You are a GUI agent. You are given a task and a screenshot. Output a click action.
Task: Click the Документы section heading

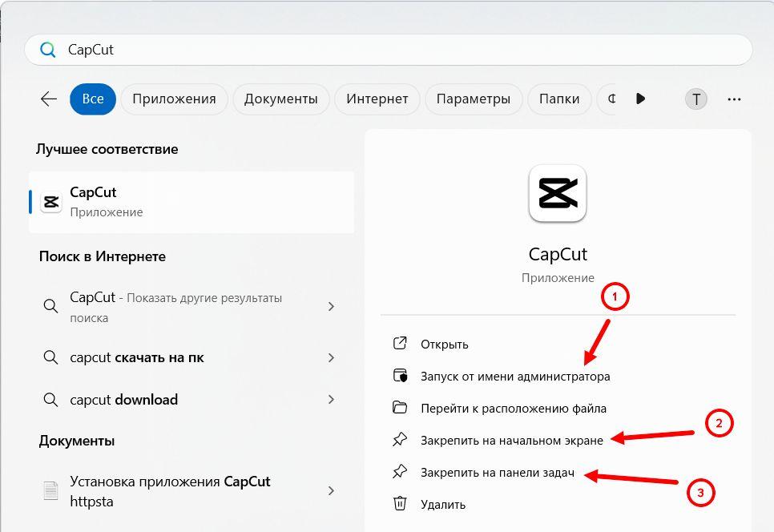click(x=76, y=441)
